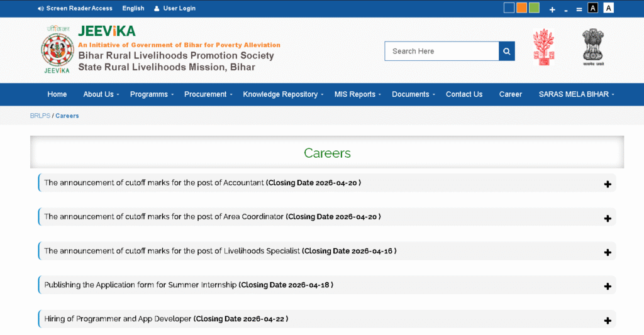Switch to black high-contrast A mode
The height and width of the screenshot is (335, 644).
[x=592, y=8]
